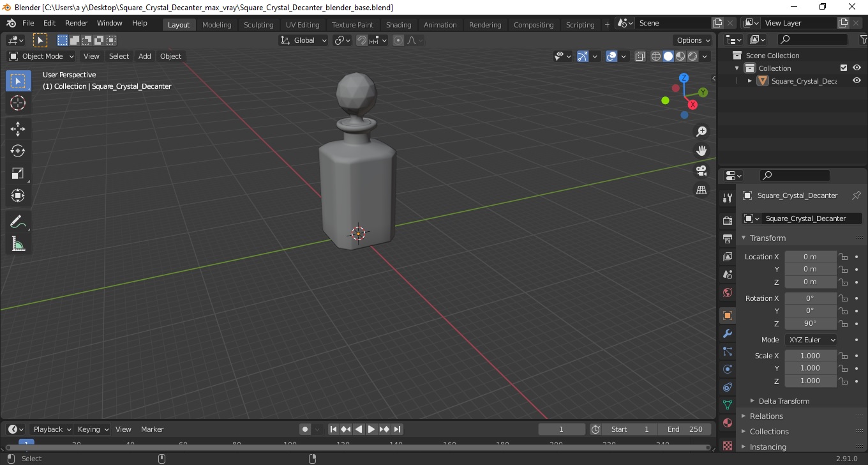868x465 pixels.
Task: Toggle show gizmo button
Action: coord(582,56)
